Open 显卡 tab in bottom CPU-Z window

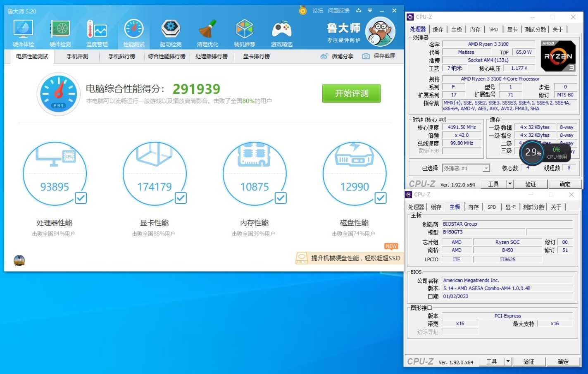pyautogui.click(x=511, y=207)
